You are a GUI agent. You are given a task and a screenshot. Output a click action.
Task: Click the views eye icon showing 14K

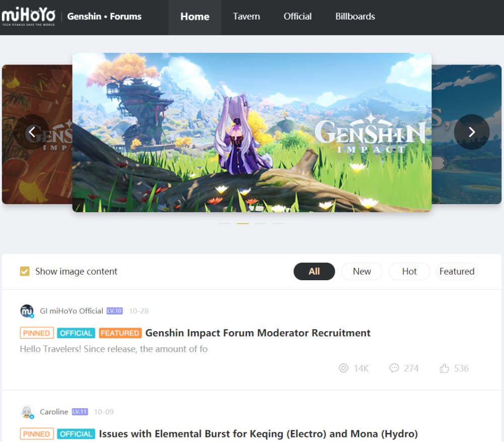click(343, 368)
